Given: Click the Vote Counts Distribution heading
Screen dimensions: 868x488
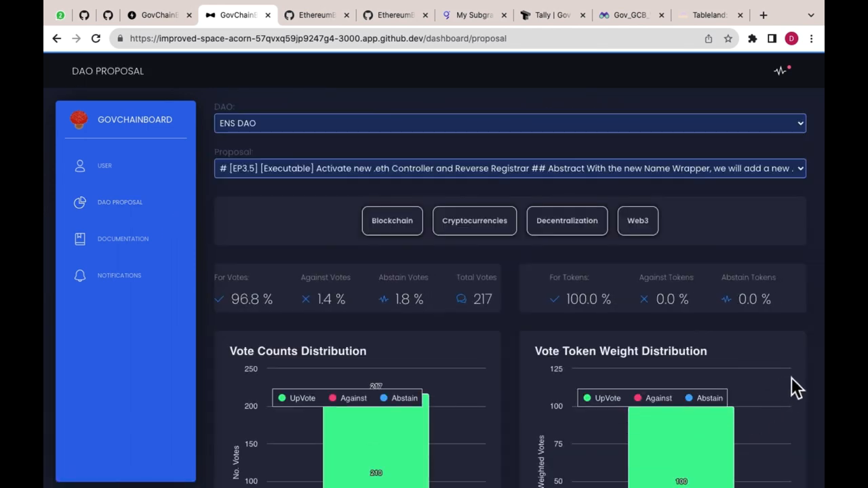Looking at the screenshot, I should pos(298,351).
